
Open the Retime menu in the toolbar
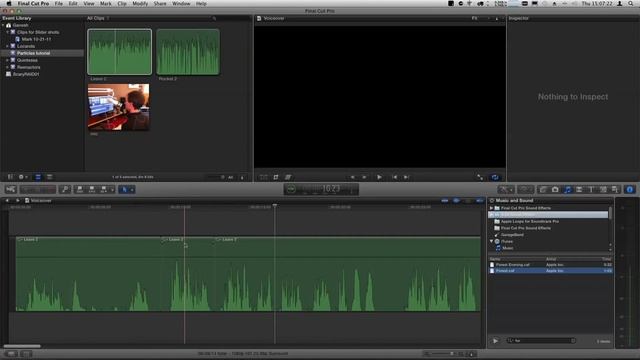[525, 189]
